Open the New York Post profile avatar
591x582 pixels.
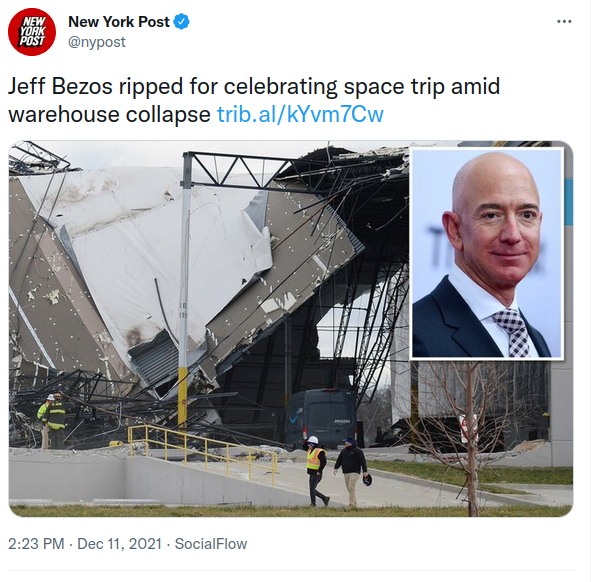click(x=32, y=32)
